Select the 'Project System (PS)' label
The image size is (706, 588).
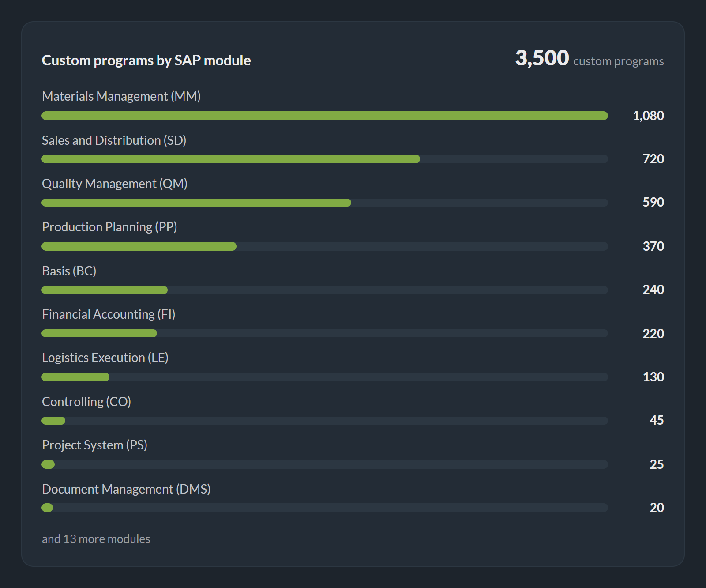point(95,445)
